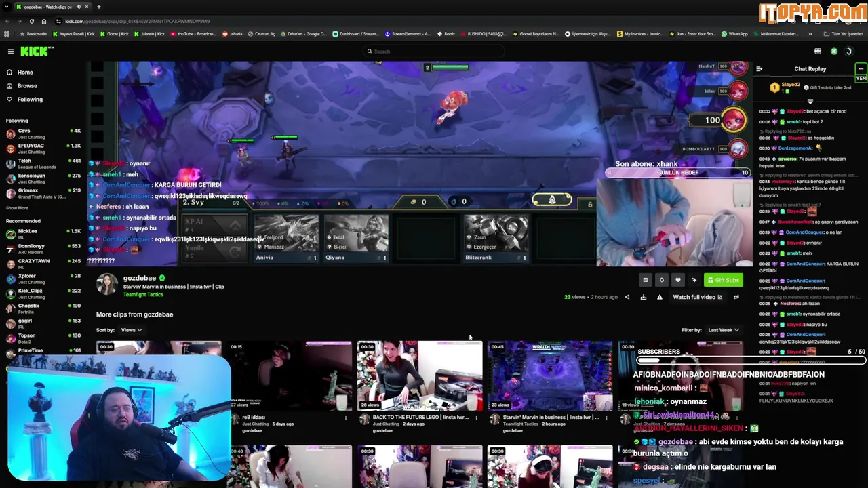Open green Kick points icon in top bar

(x=833, y=52)
